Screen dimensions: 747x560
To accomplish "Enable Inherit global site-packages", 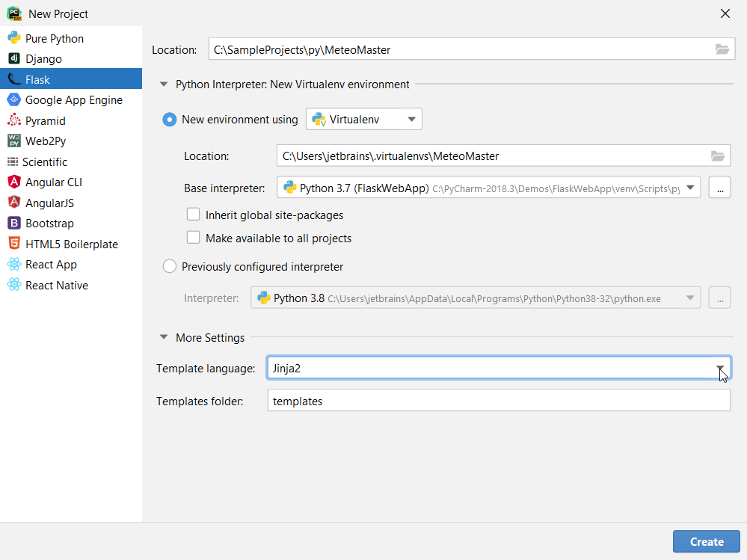I will [194, 215].
